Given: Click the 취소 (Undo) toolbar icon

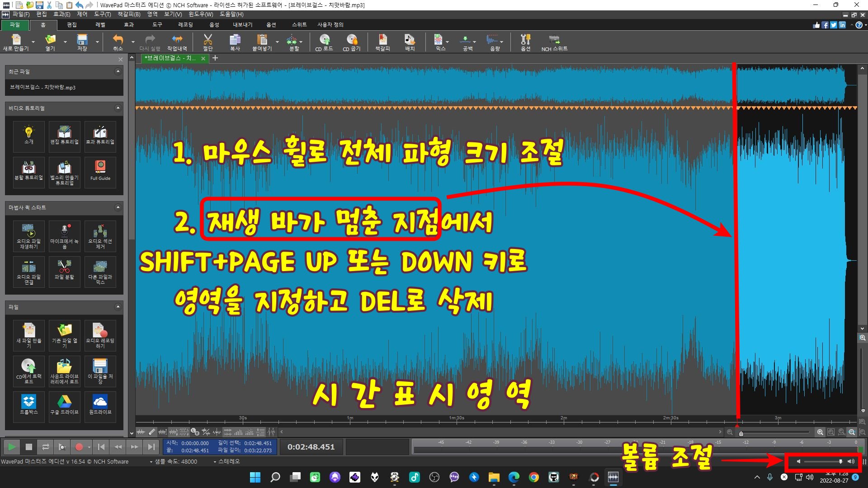Looking at the screenshot, I should [118, 42].
